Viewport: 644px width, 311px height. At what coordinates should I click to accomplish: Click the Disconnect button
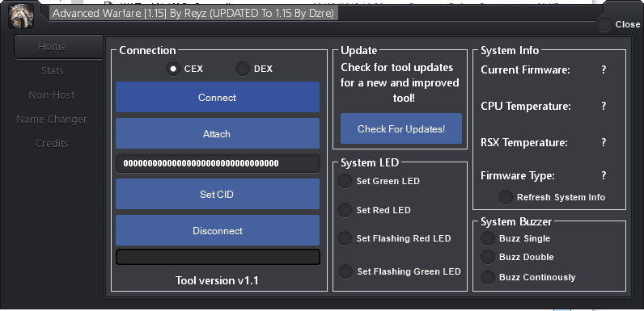tap(218, 230)
